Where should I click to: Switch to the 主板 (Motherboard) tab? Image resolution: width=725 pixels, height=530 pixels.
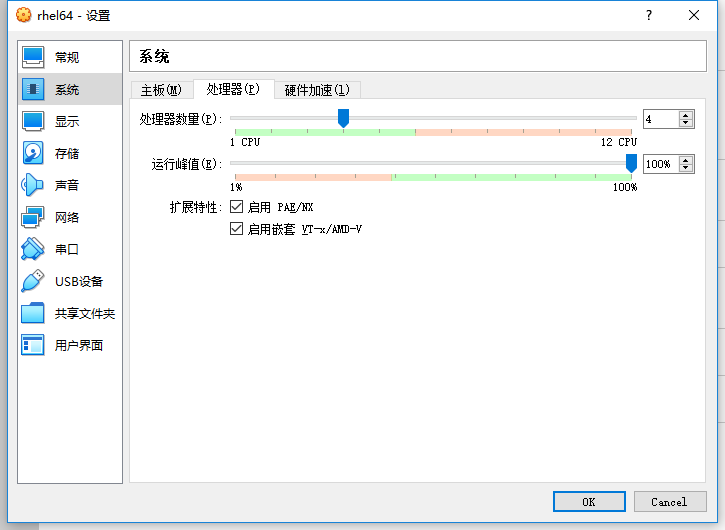[x=161, y=90]
